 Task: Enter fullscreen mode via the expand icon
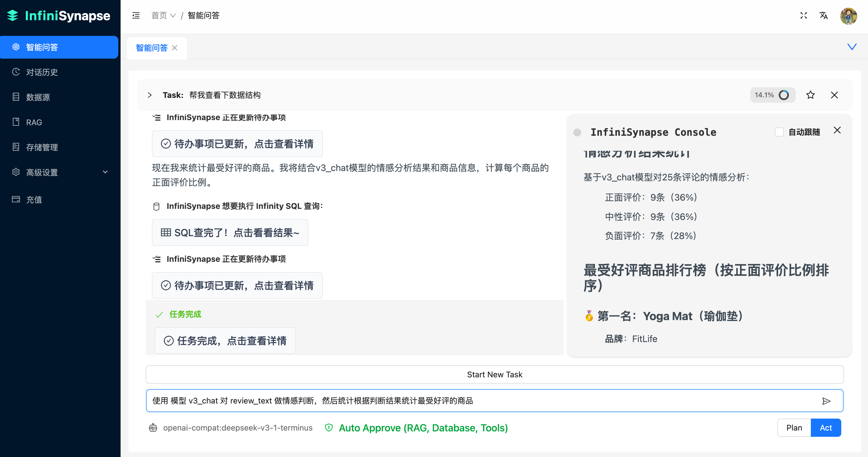click(x=804, y=15)
